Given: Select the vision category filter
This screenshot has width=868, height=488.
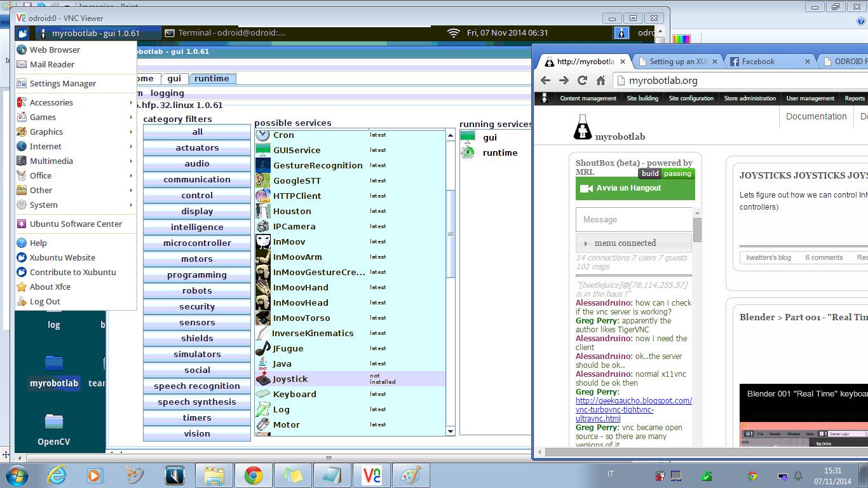Looking at the screenshot, I should [197, 433].
